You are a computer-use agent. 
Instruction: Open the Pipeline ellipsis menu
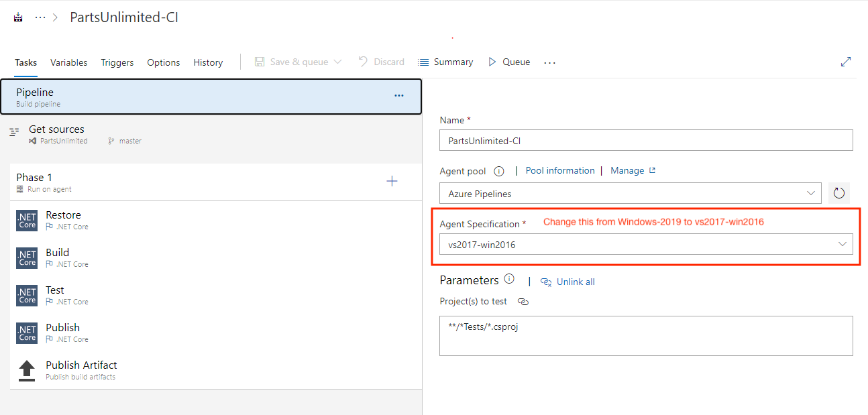(x=399, y=95)
